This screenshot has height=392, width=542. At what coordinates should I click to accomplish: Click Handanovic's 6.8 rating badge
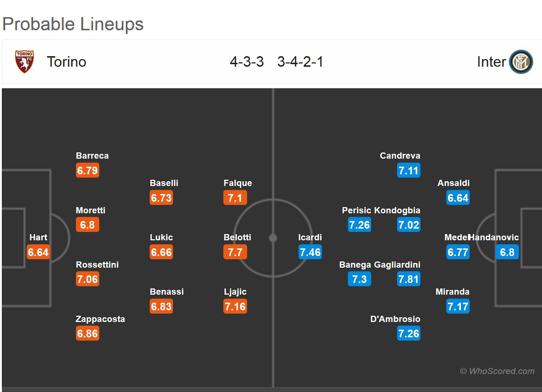pos(507,252)
